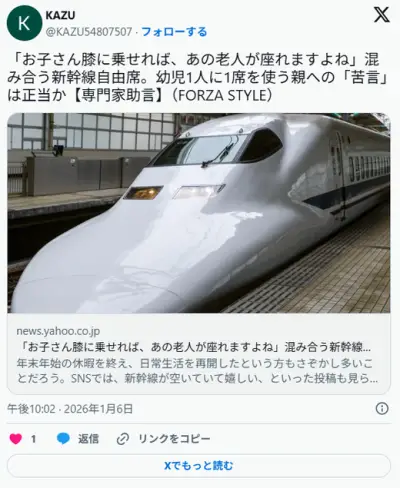This screenshot has width=400, height=488.
Task: Open the Shinkansen train photo thumbnail
Action: [199, 213]
